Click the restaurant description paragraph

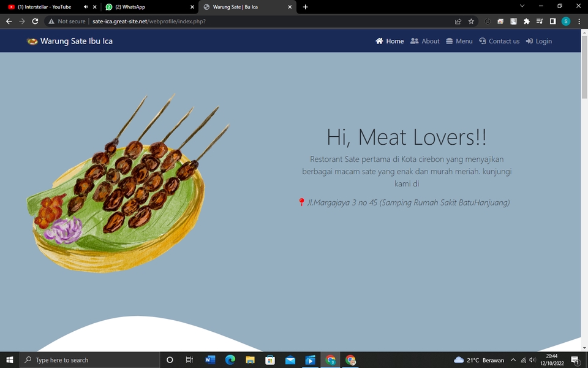[x=407, y=171]
